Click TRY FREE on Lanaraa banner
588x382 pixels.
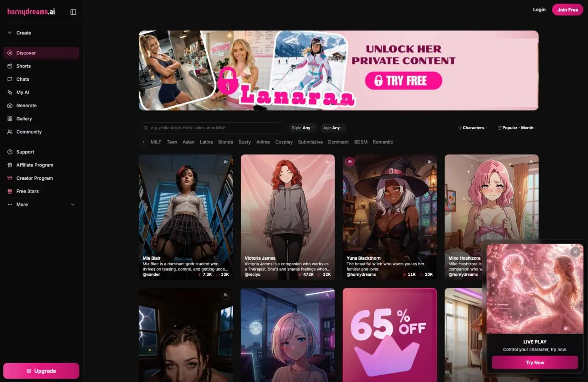click(x=403, y=81)
